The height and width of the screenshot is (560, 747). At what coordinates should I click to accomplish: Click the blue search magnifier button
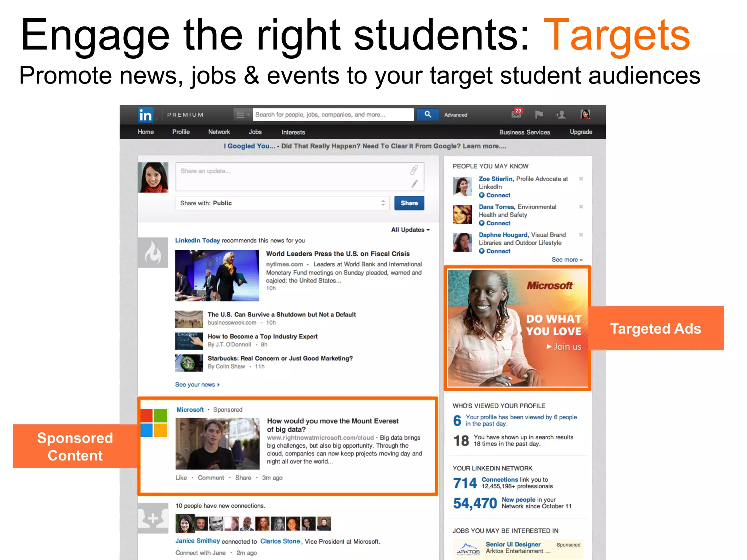(x=427, y=114)
